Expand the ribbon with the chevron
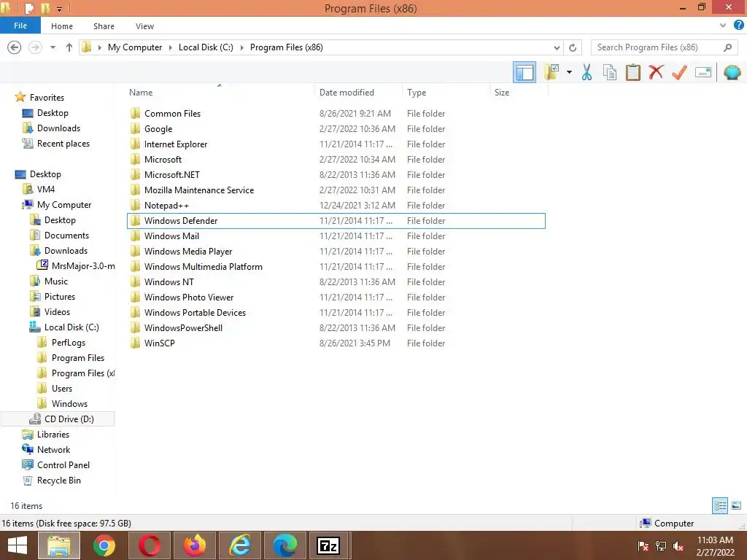Screen dimensions: 747x560 point(723,26)
